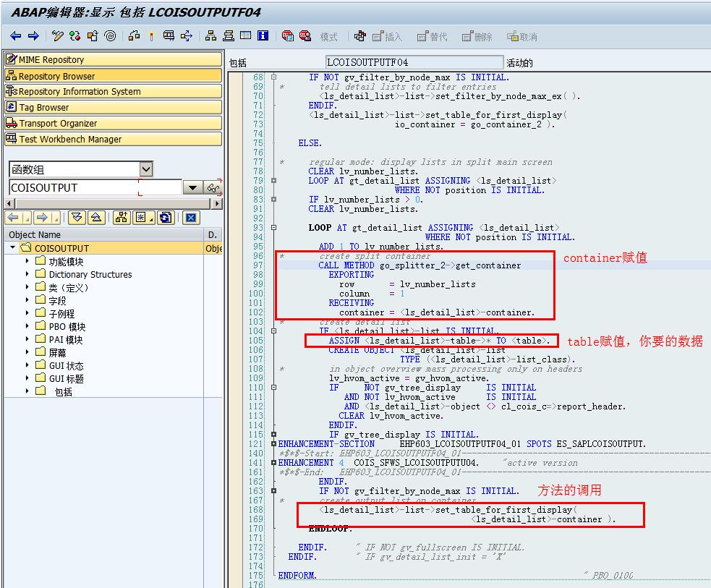
Task: Go back with the blue left arrow
Action: tap(15, 36)
